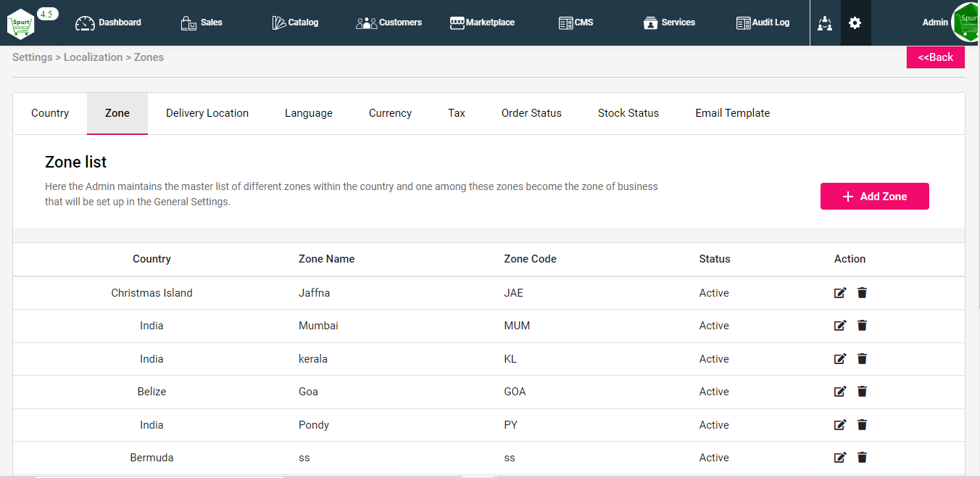The width and height of the screenshot is (980, 478).
Task: Delete the Pondy zone
Action: [x=862, y=425]
